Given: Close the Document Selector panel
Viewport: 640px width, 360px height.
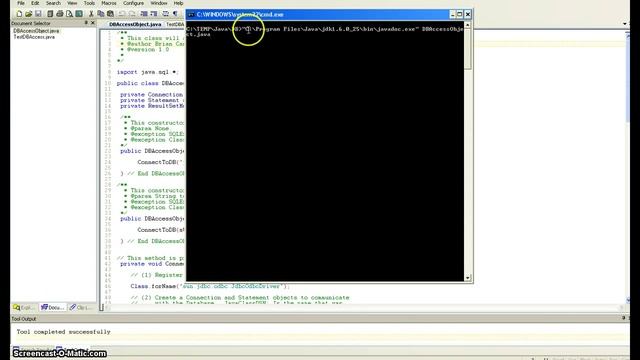Looking at the screenshot, I should pos(93,23).
